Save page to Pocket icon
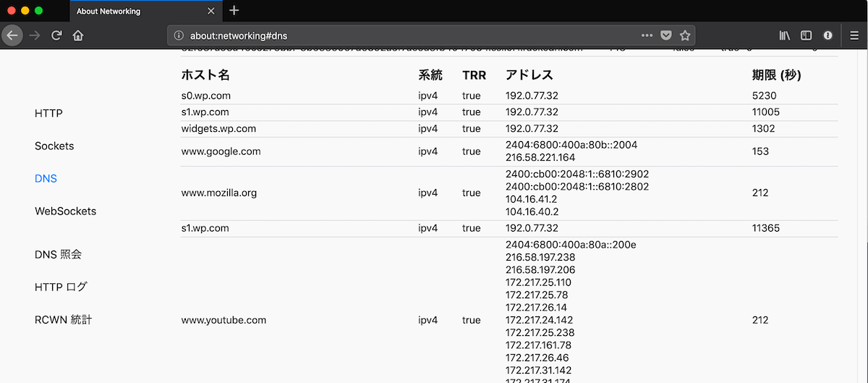The height and width of the screenshot is (383, 868). pos(666,35)
